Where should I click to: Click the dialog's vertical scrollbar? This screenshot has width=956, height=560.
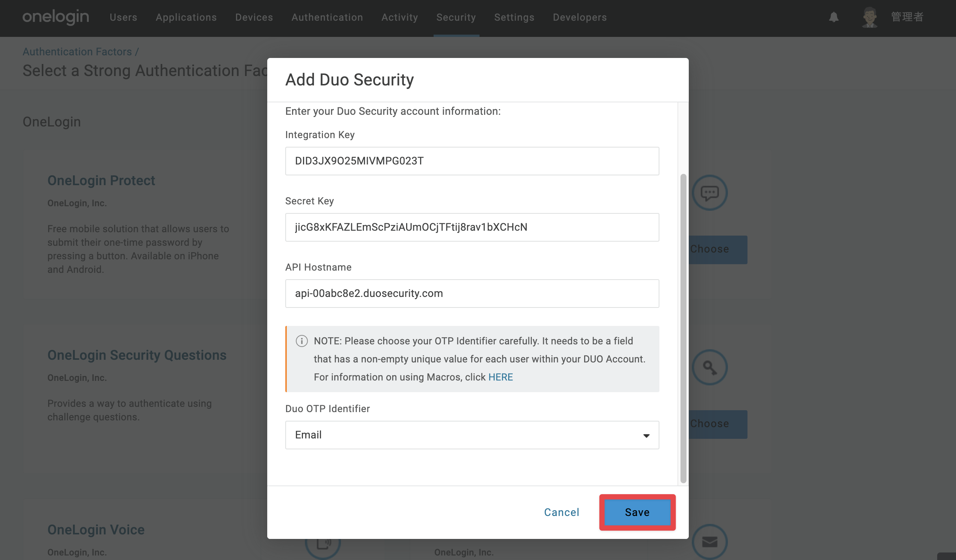[x=683, y=329]
